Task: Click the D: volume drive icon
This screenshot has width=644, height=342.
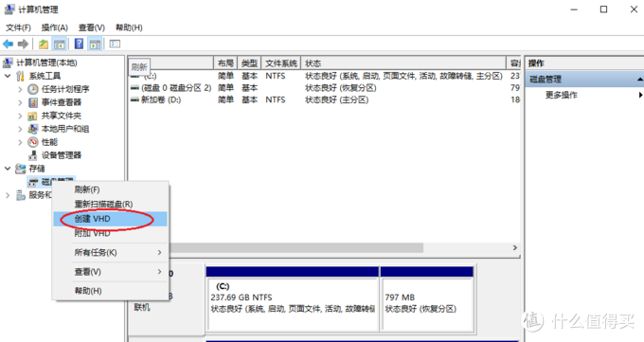Action: coord(134,99)
